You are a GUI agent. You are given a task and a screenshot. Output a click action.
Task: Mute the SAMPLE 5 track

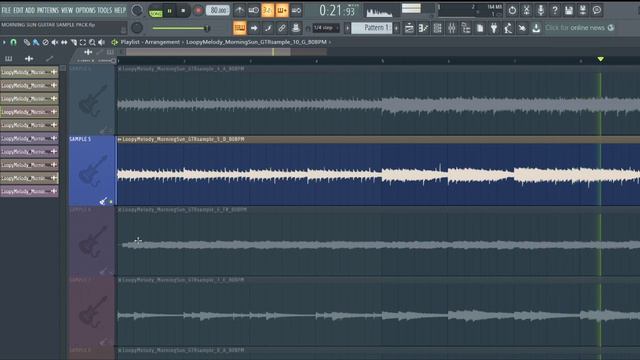111,202
